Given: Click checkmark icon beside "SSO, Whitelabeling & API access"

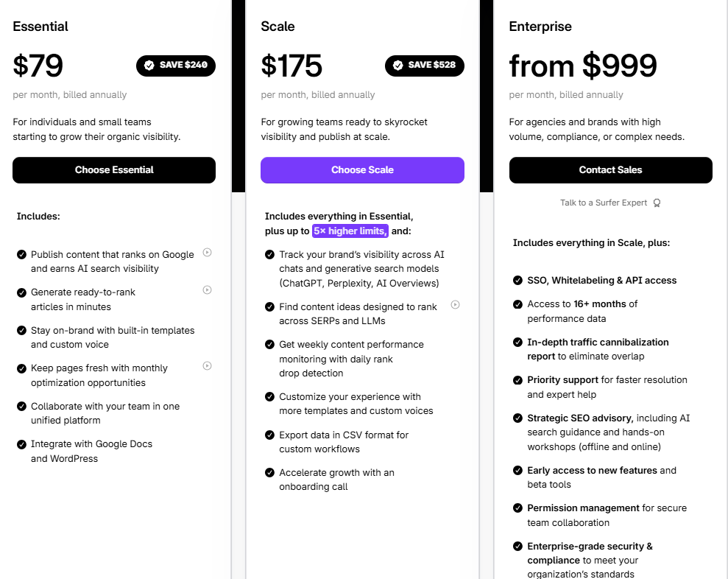Looking at the screenshot, I should [517, 280].
